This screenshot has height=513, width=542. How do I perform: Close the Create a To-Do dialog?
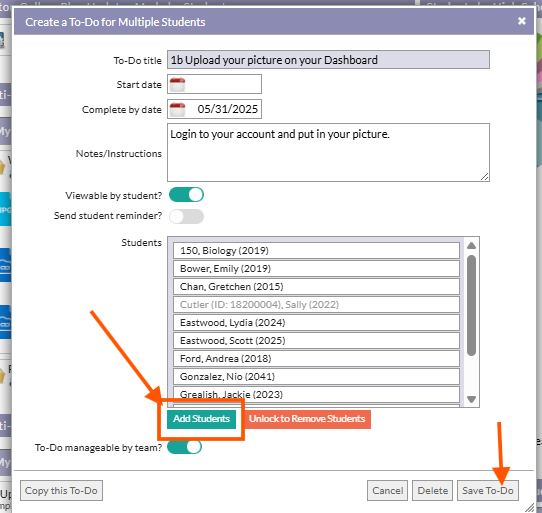click(x=522, y=21)
